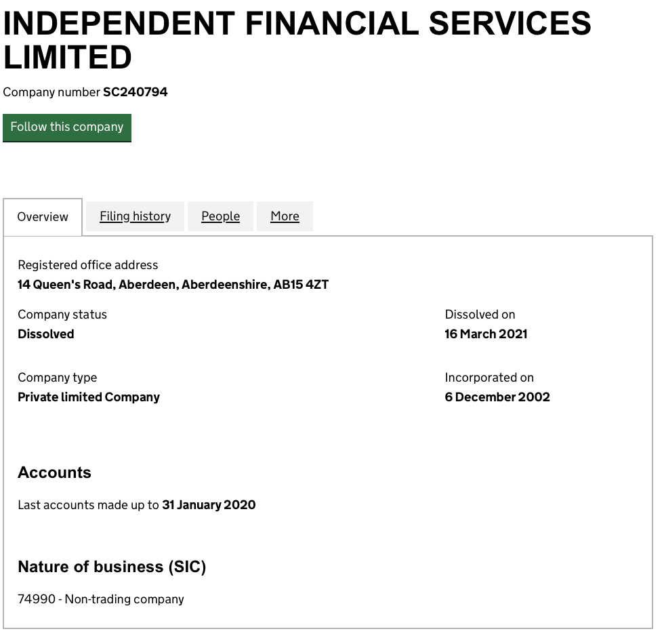Open the More tab
Image resolution: width=664 pixels, height=644 pixels.
tap(285, 216)
